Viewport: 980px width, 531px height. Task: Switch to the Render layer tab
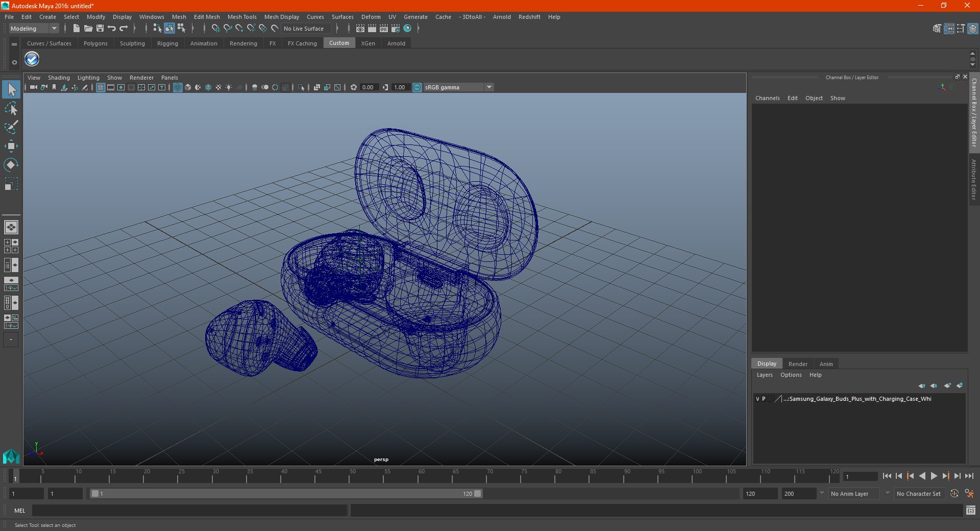point(798,364)
